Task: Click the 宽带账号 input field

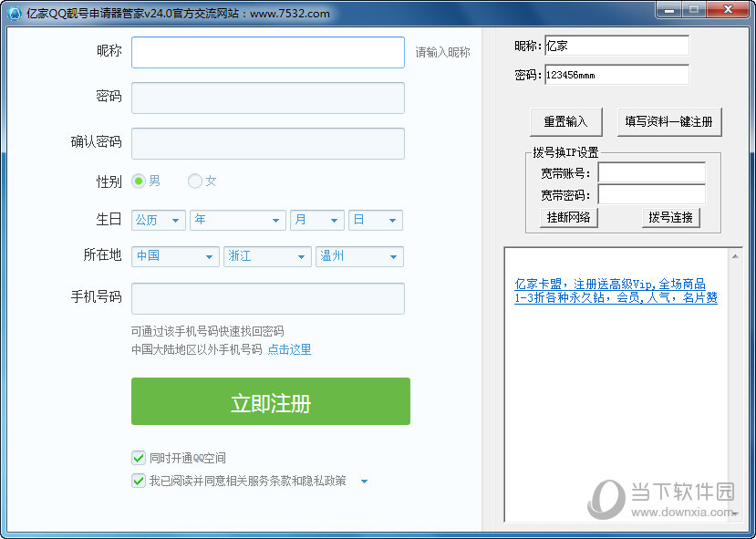Action: pyautogui.click(x=651, y=172)
